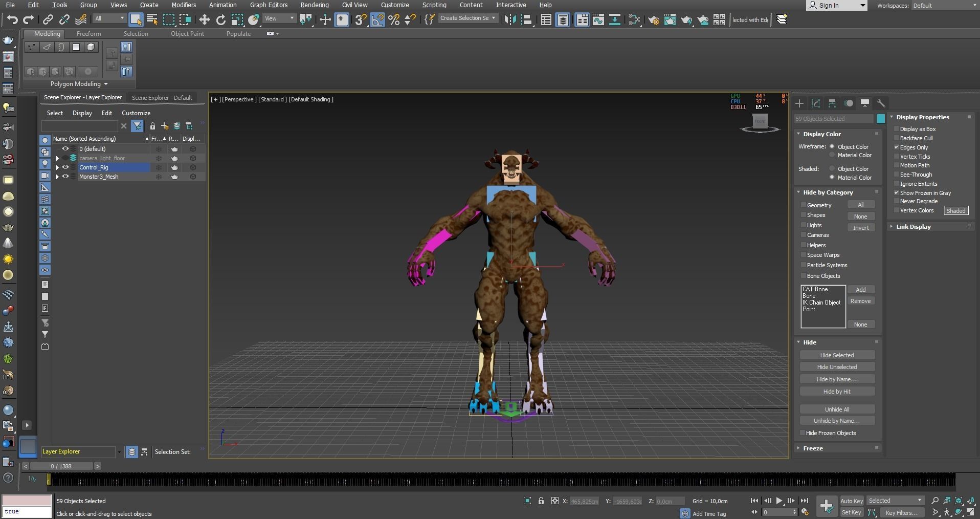Go to the start of animation

tap(754, 501)
